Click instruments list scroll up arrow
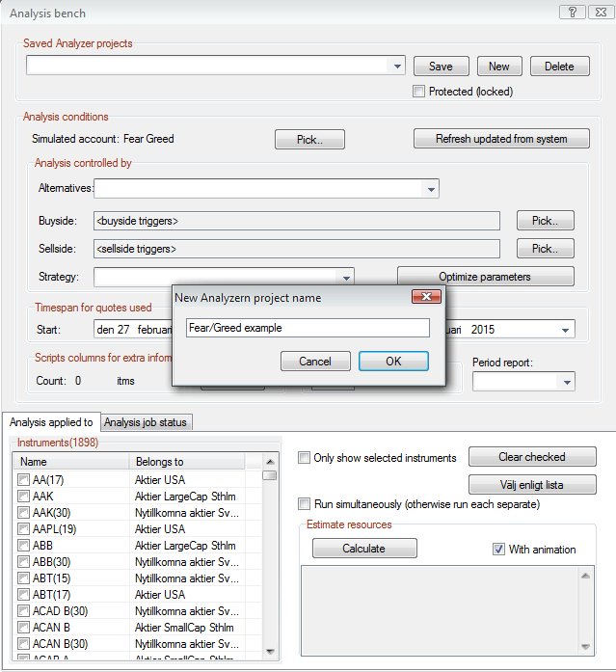Viewport: 616px width, 672px height. click(x=270, y=462)
